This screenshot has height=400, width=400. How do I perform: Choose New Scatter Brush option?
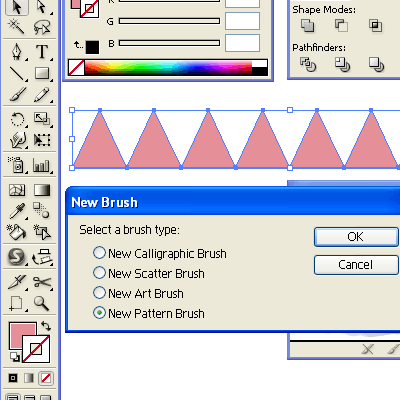(x=149, y=273)
